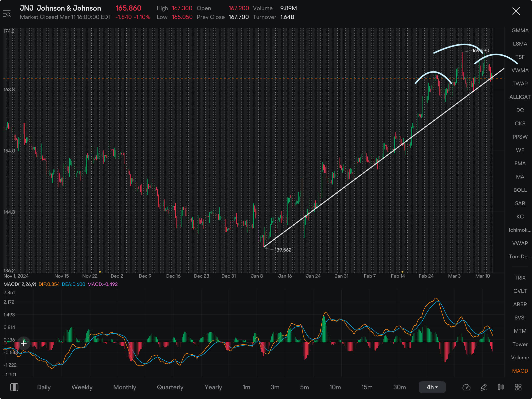The image size is (532, 399).
Task: Select the pencil drawing tool
Action: [x=484, y=387]
